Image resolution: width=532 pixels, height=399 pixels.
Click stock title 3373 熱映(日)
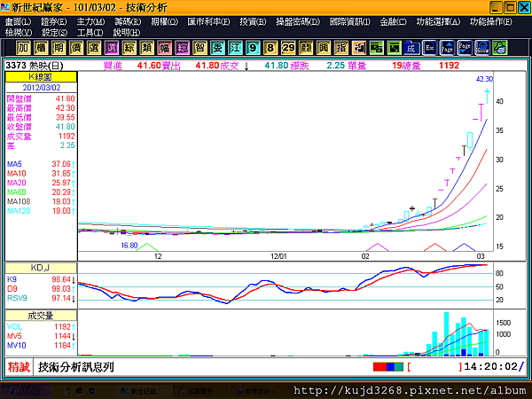(x=35, y=66)
